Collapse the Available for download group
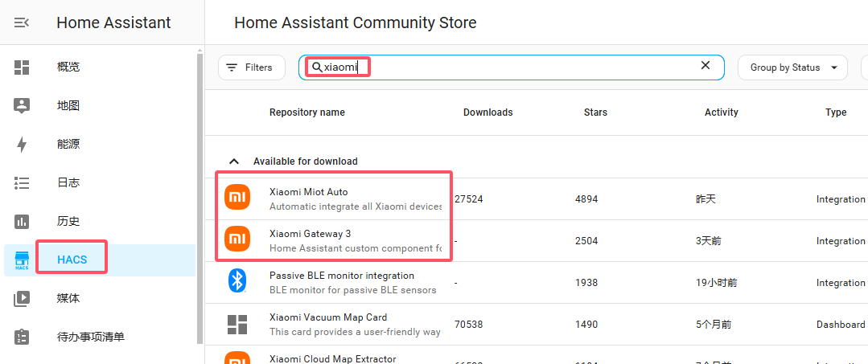The height and width of the screenshot is (364, 868). [234, 162]
